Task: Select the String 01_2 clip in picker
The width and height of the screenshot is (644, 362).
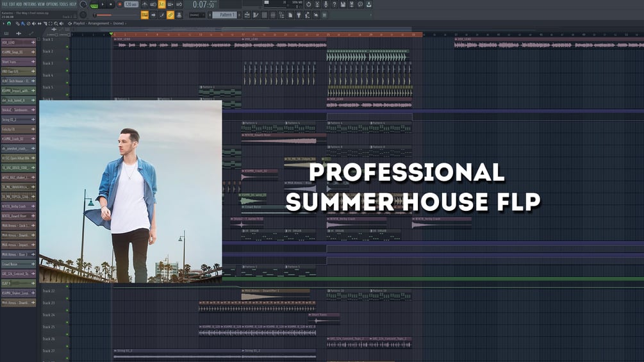Action: click(x=18, y=119)
